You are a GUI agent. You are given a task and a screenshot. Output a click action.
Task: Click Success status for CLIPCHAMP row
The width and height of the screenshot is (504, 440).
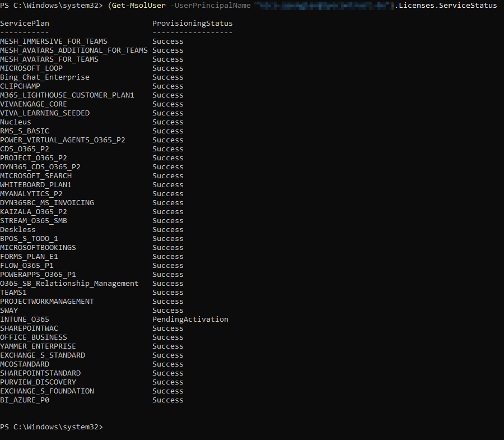168,86
